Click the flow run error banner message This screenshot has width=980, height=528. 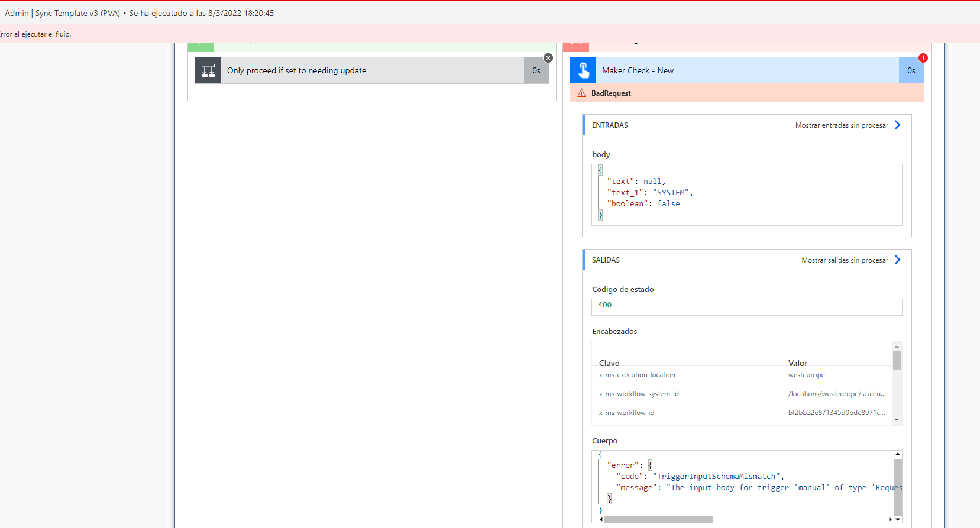[35, 34]
